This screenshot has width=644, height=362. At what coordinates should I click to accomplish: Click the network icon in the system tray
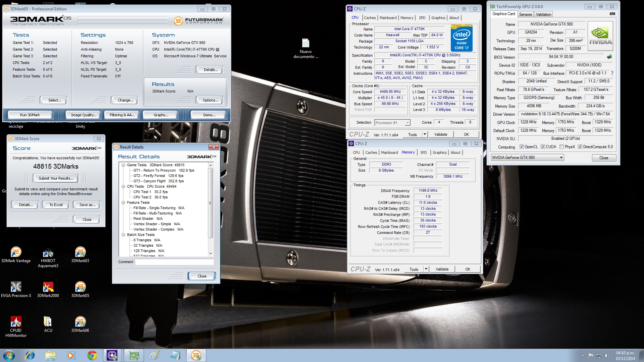click(x=599, y=356)
